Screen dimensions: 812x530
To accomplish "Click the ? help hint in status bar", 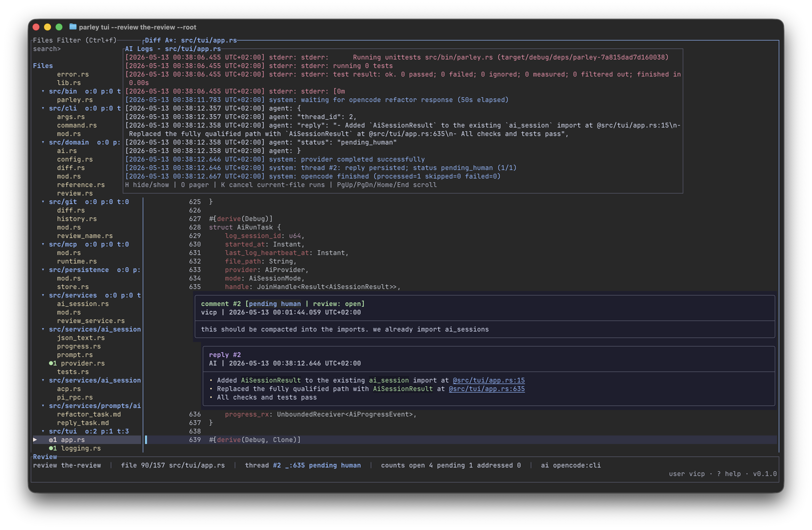I will (729, 474).
